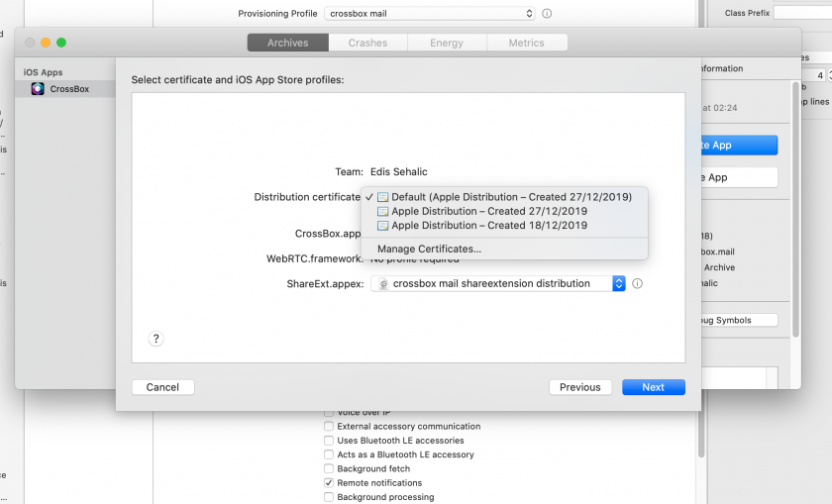This screenshot has width=832, height=504.
Task: Switch to the Archives tab
Action: pos(287,43)
